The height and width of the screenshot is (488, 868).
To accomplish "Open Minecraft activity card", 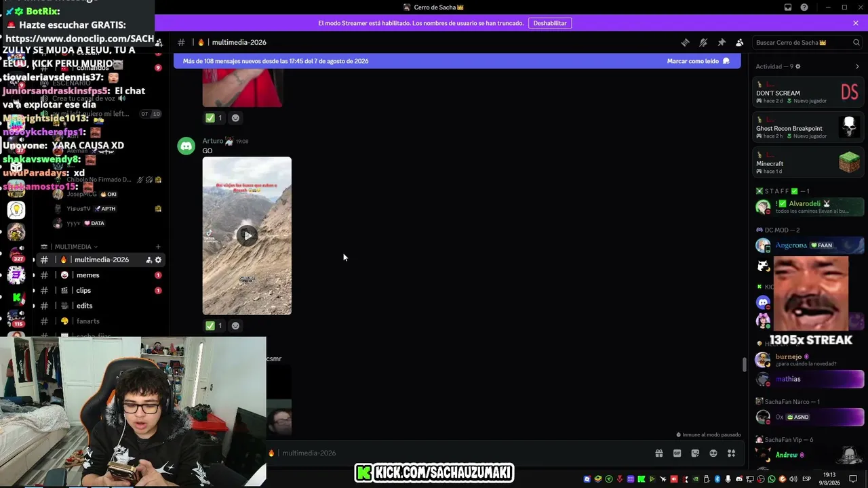I will (x=809, y=162).
